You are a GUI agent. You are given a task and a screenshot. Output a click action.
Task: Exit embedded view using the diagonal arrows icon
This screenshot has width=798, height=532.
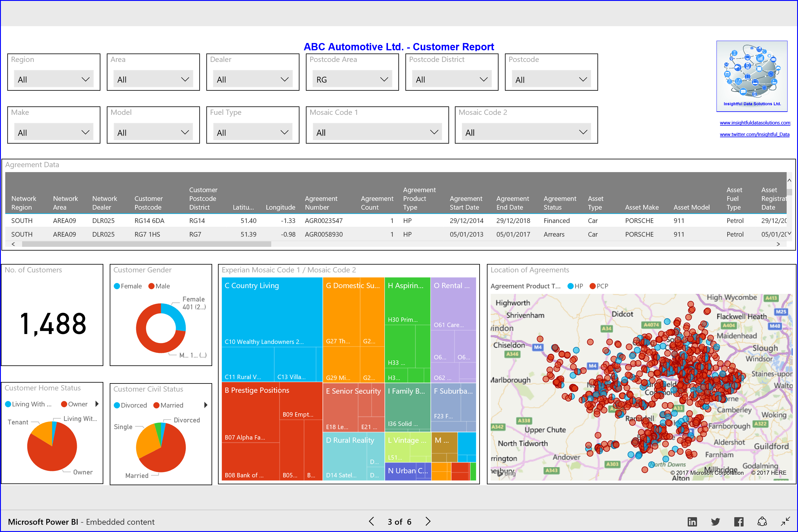(x=786, y=522)
